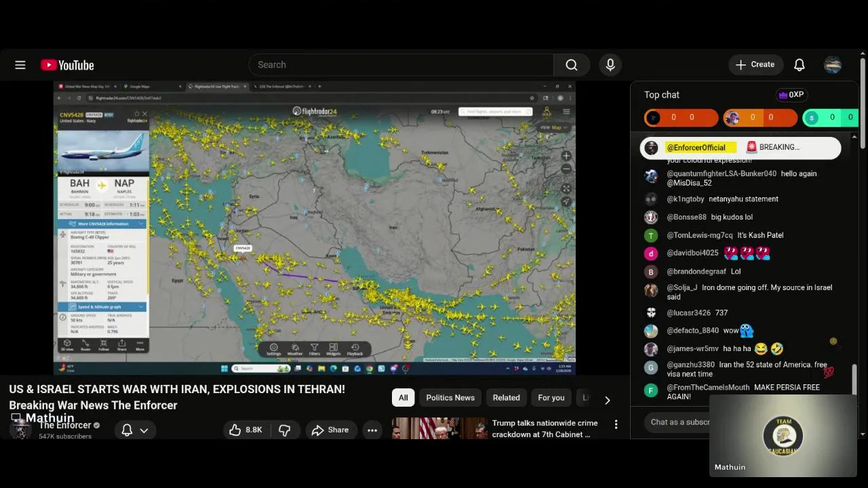
Task: Open 3D view for the flight
Action: [67, 345]
